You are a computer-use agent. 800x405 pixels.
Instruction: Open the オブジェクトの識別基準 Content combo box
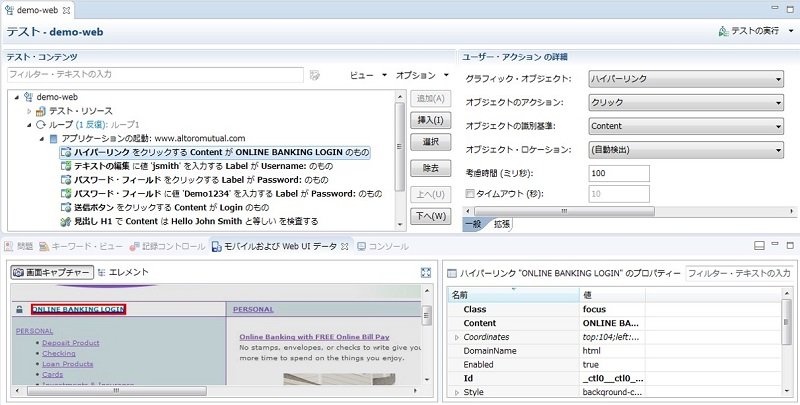point(686,126)
